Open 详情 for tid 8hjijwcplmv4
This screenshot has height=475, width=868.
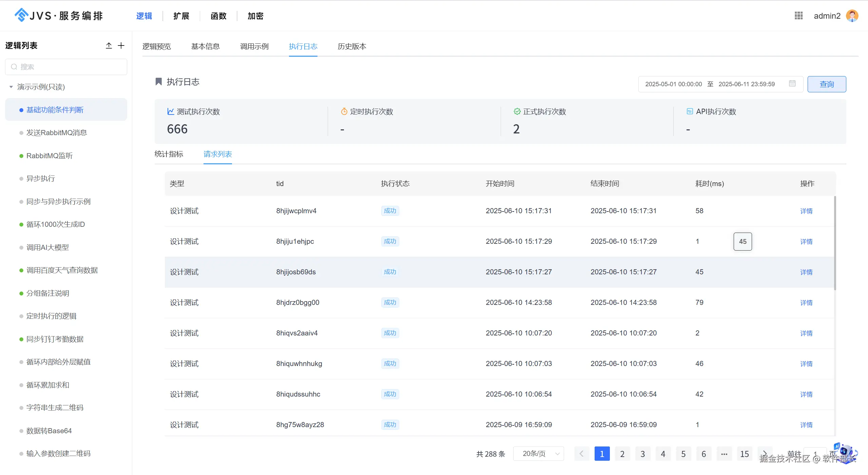806,211
